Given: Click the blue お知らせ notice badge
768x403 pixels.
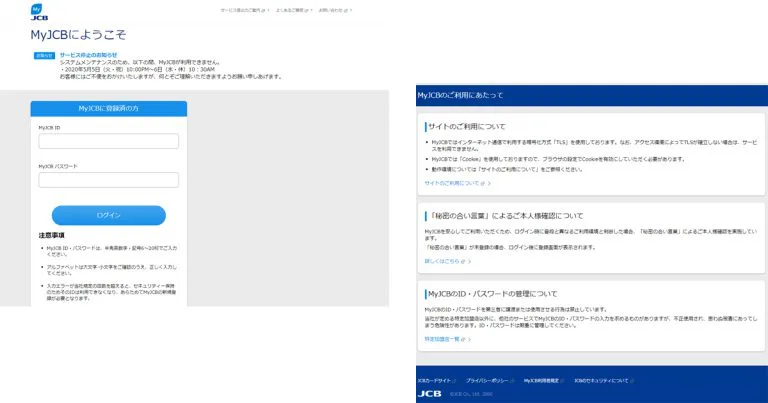Looking at the screenshot, I should pyautogui.click(x=45, y=56).
